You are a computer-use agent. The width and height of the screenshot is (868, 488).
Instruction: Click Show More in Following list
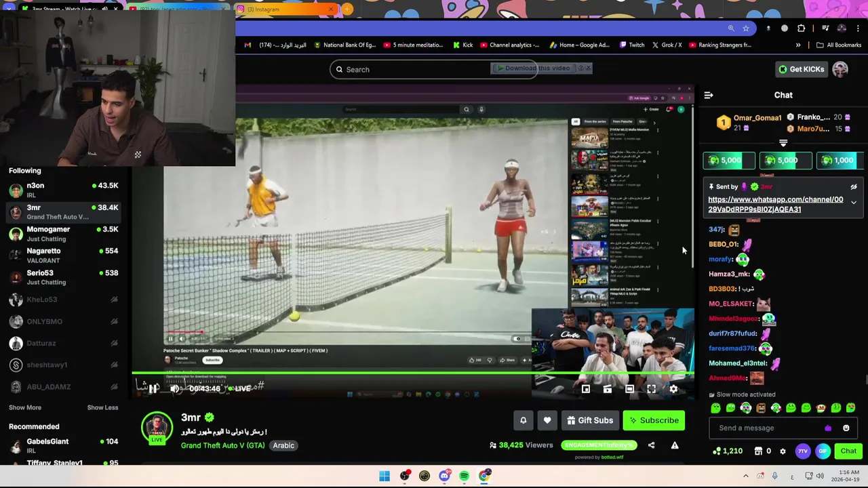pos(25,407)
